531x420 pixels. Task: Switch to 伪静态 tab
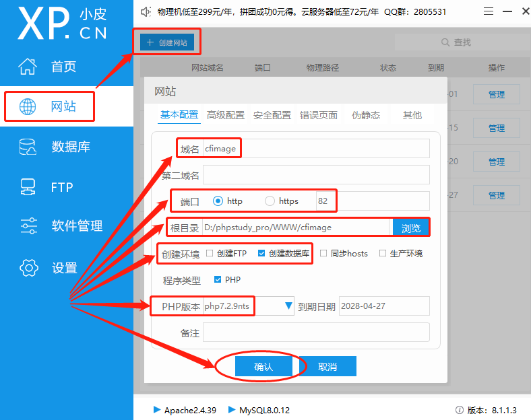(x=366, y=115)
